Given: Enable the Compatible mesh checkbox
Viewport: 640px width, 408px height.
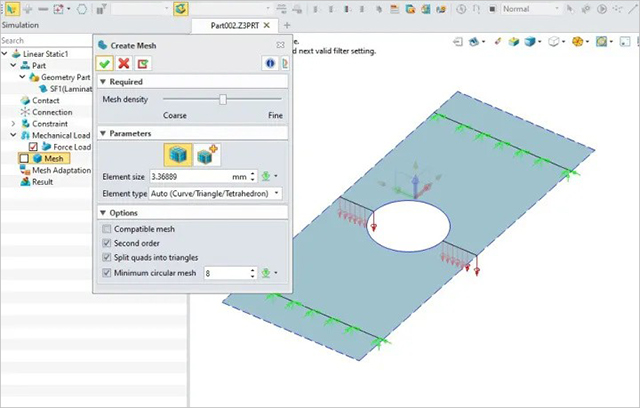Looking at the screenshot, I should click(x=108, y=229).
